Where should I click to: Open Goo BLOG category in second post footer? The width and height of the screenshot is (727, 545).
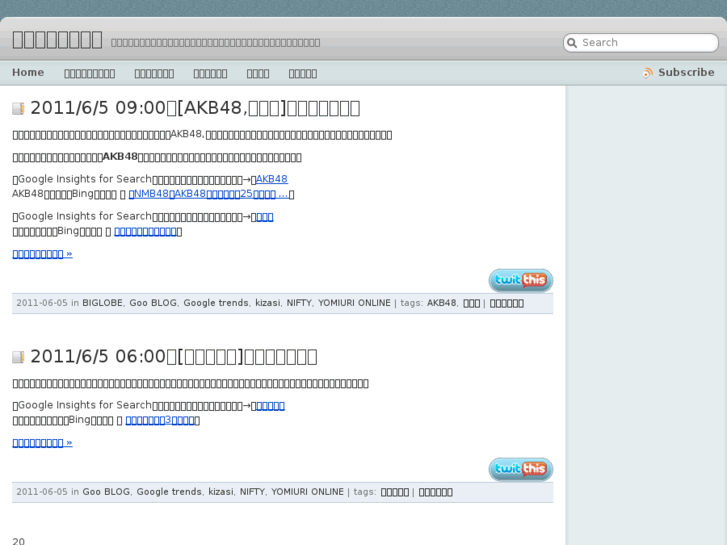tap(106, 492)
